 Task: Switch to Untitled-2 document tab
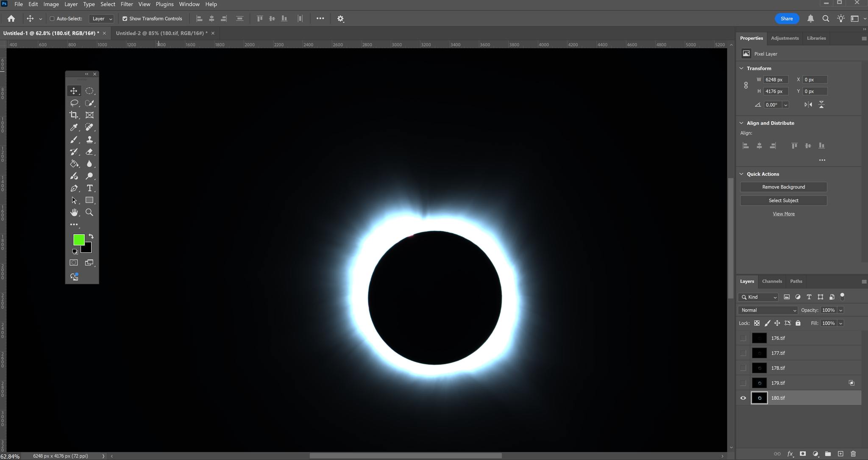(x=162, y=33)
